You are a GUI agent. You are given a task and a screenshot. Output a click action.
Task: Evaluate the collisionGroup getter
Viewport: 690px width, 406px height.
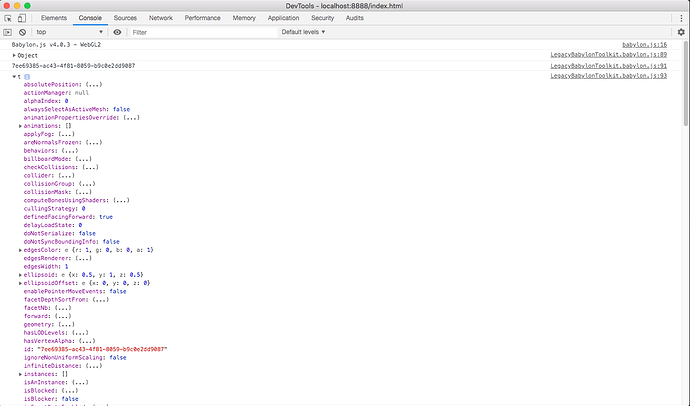[87, 184]
